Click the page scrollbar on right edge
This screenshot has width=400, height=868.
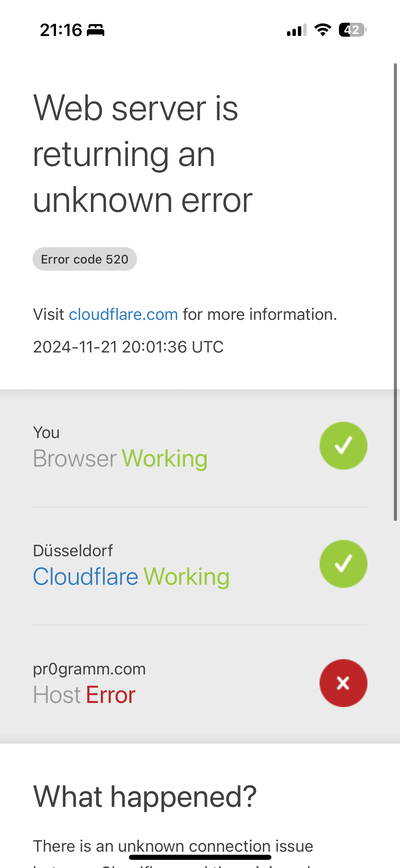[395, 292]
